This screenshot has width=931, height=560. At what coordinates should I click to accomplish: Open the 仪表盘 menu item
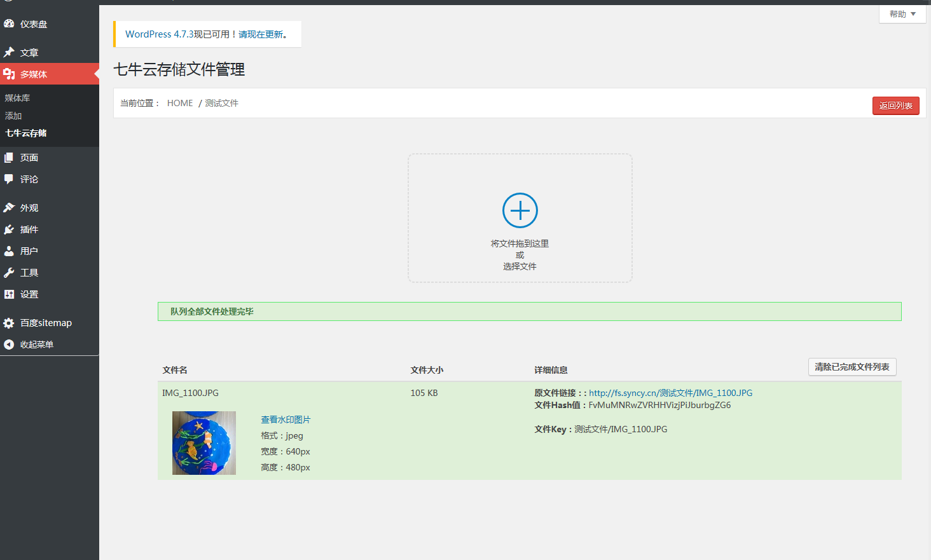pyautogui.click(x=50, y=24)
